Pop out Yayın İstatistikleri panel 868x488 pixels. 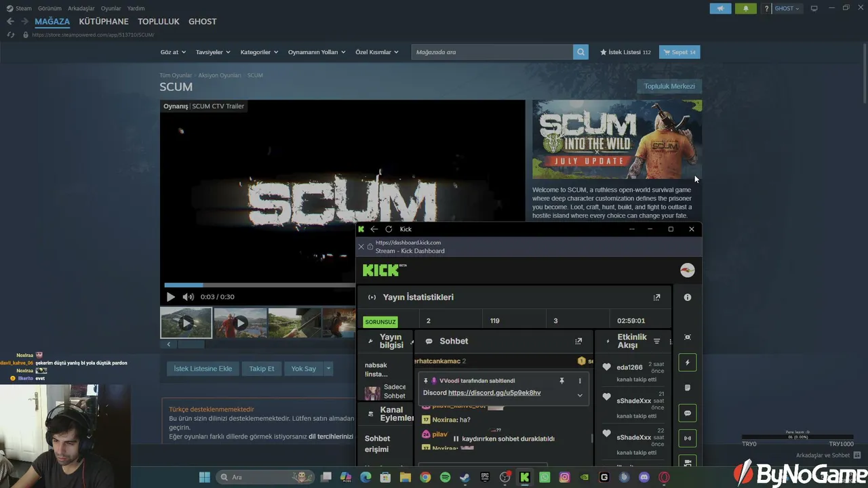[x=656, y=298]
